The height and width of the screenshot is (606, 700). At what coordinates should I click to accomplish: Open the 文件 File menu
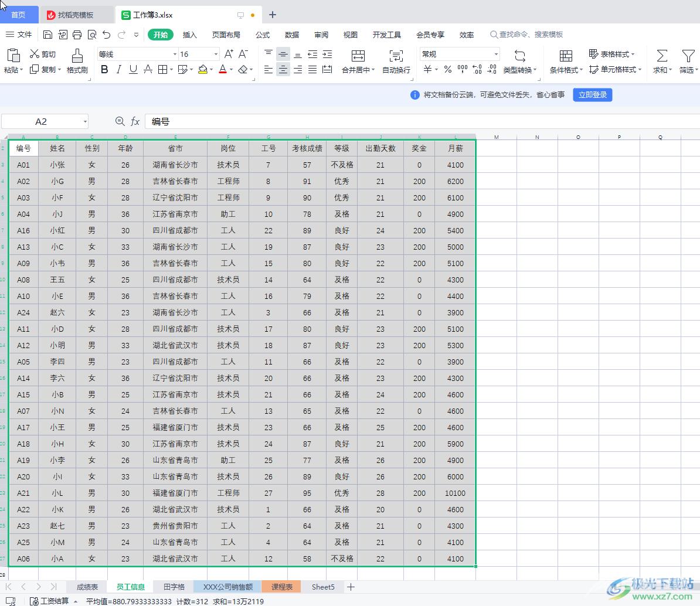click(19, 35)
